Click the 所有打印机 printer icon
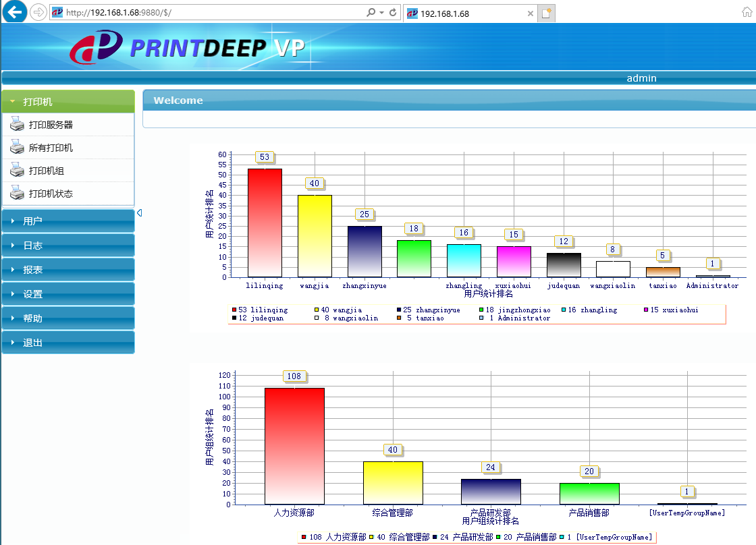 coord(17,147)
